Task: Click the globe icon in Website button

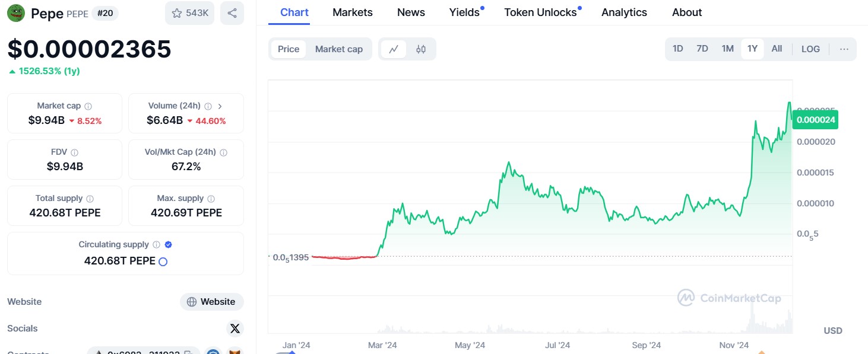Action: pos(192,302)
